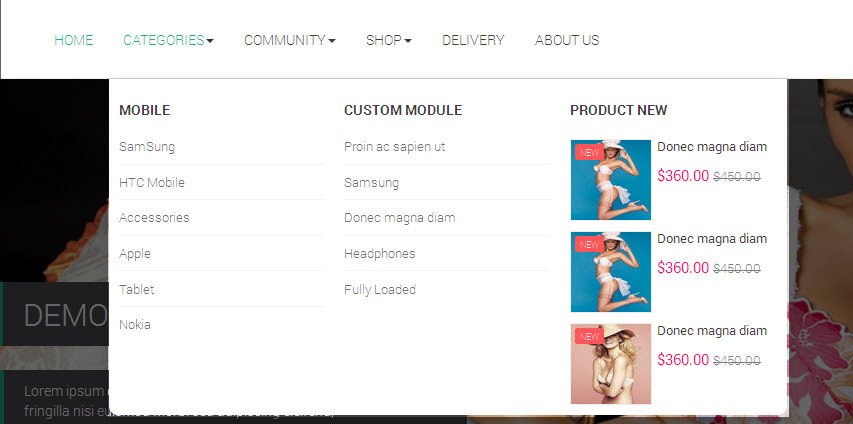Viewport: 853px width, 424px height.
Task: Open the third product's Donec magna diam title
Action: (711, 331)
